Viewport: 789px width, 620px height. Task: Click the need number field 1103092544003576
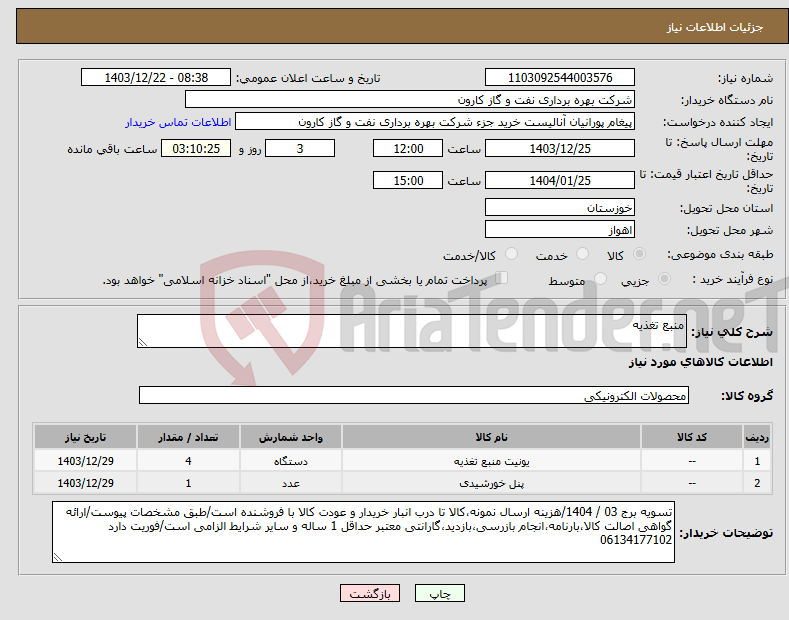pos(560,78)
